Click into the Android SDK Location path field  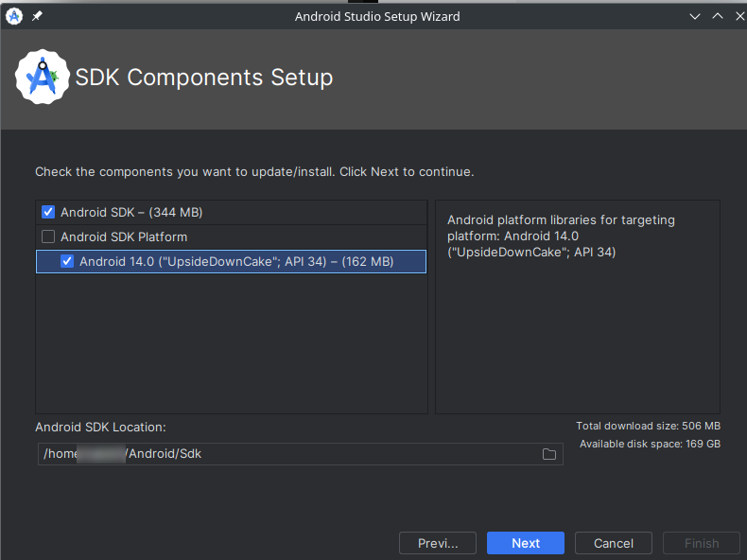[284, 454]
